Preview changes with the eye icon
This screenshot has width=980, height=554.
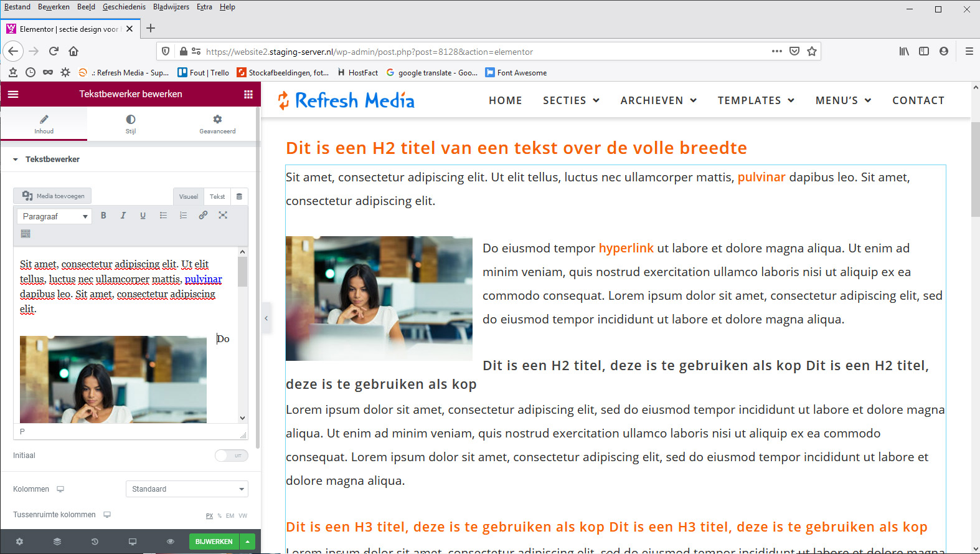coord(170,542)
